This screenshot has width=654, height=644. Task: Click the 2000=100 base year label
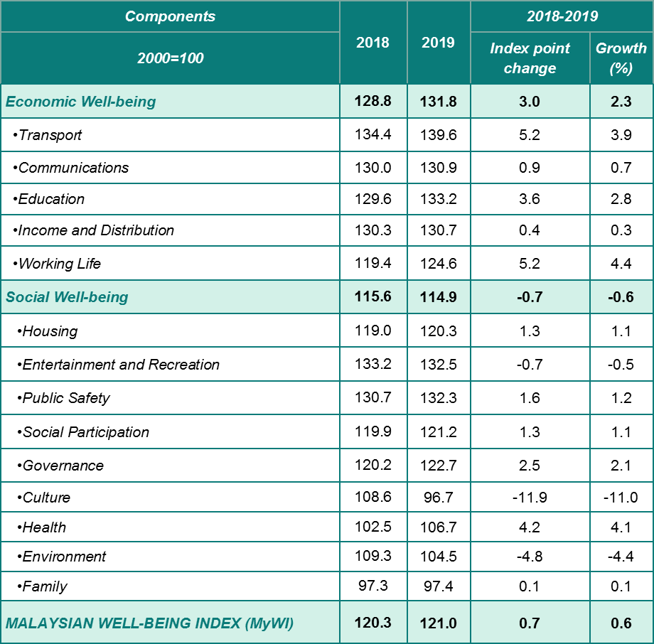170,58
